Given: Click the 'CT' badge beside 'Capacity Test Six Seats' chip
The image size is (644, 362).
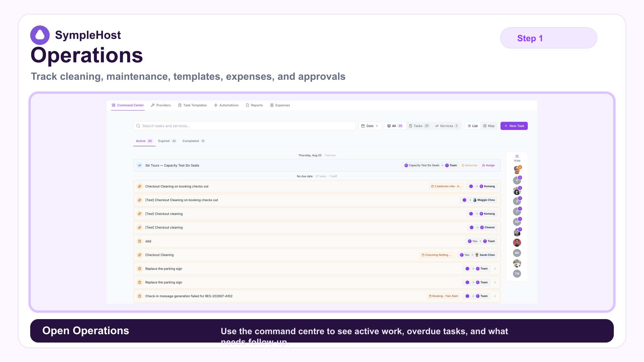Looking at the screenshot, I should 406,166.
